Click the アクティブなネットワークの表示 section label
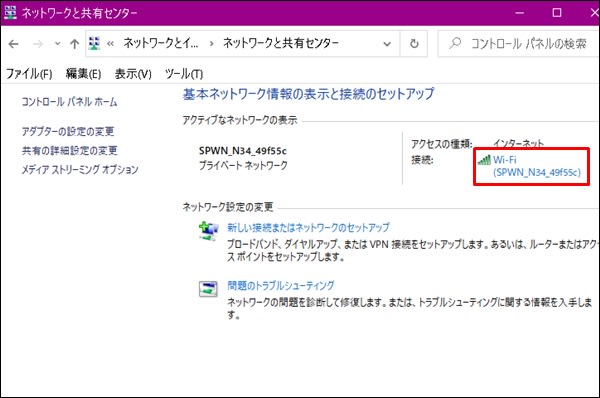This screenshot has width=600, height=398. (240, 120)
